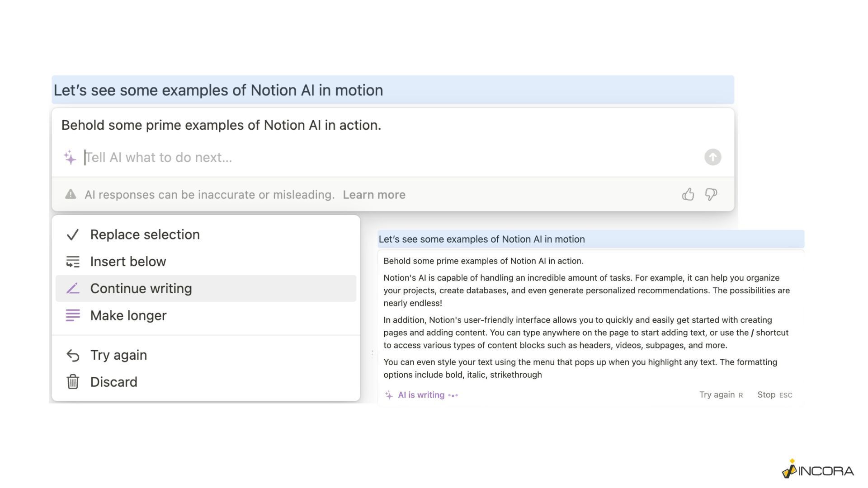Give thumbs down to the AI response
The width and height of the screenshot is (868, 488).
coord(711,194)
